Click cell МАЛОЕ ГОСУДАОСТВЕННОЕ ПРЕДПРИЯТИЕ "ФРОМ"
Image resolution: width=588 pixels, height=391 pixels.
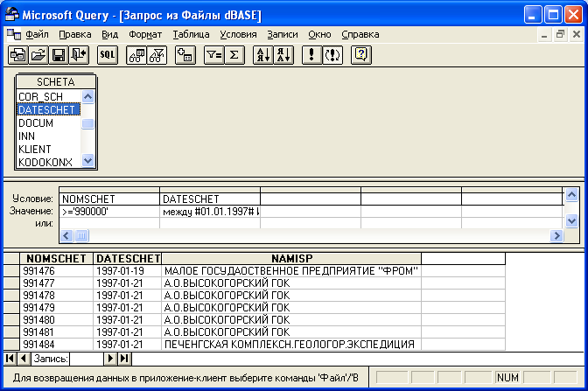coord(291,270)
